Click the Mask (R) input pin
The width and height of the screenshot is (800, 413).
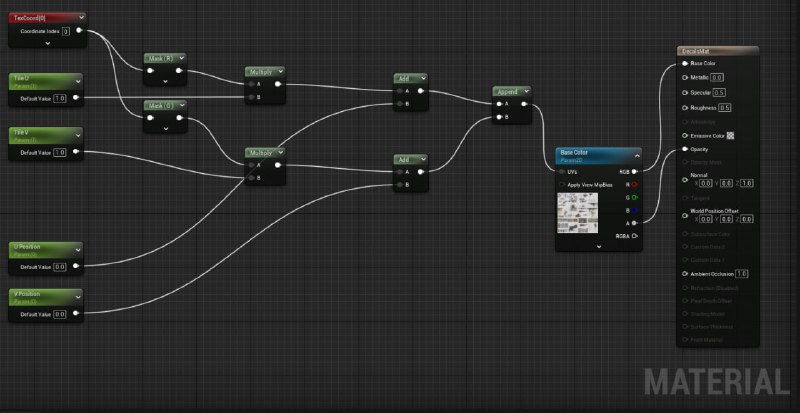151,70
